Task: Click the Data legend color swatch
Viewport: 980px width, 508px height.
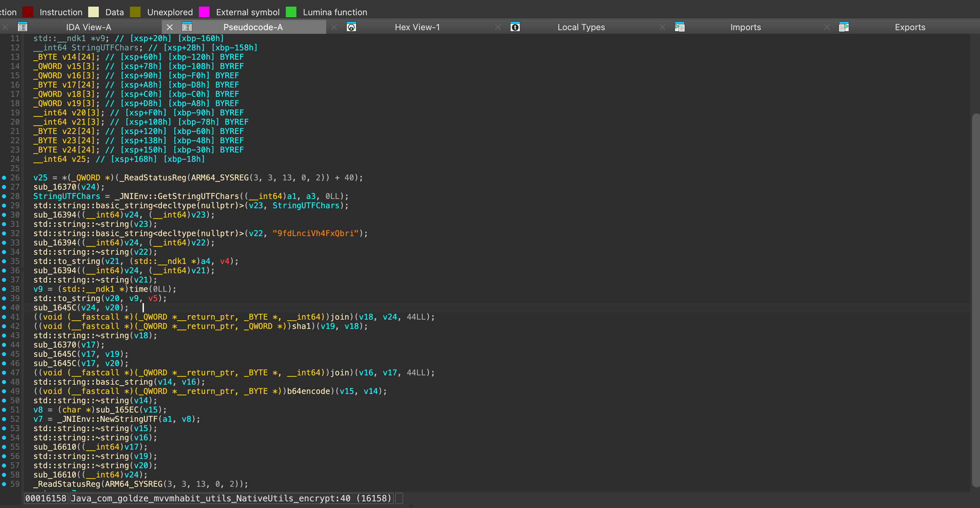Action: (93, 12)
